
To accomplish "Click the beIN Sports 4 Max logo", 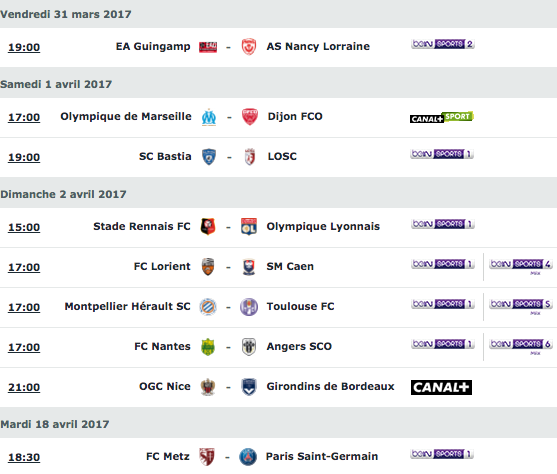I will click(521, 265).
